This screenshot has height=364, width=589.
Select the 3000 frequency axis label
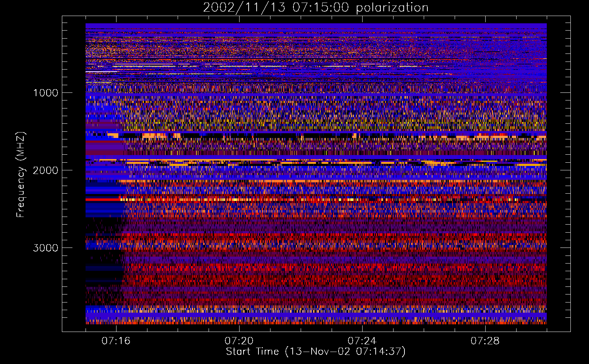[x=46, y=248]
